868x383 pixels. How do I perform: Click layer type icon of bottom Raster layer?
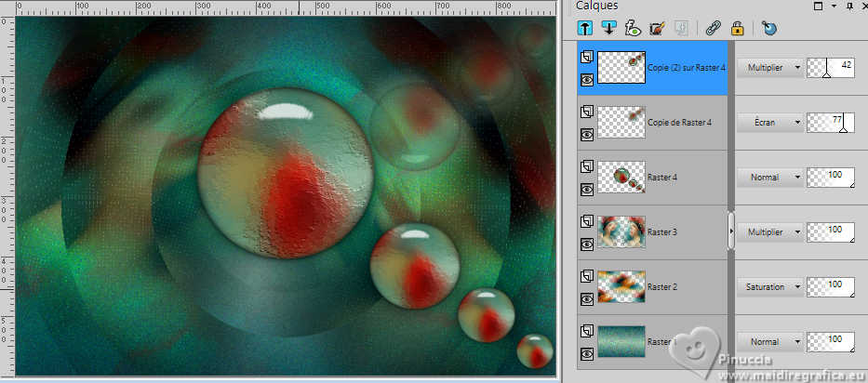coord(587,331)
